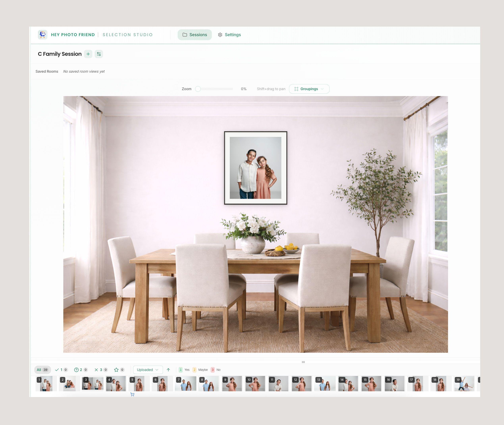Image resolution: width=504 pixels, height=425 pixels.
Task: Click the chevron inside the Groupings button
Action: 322,89
